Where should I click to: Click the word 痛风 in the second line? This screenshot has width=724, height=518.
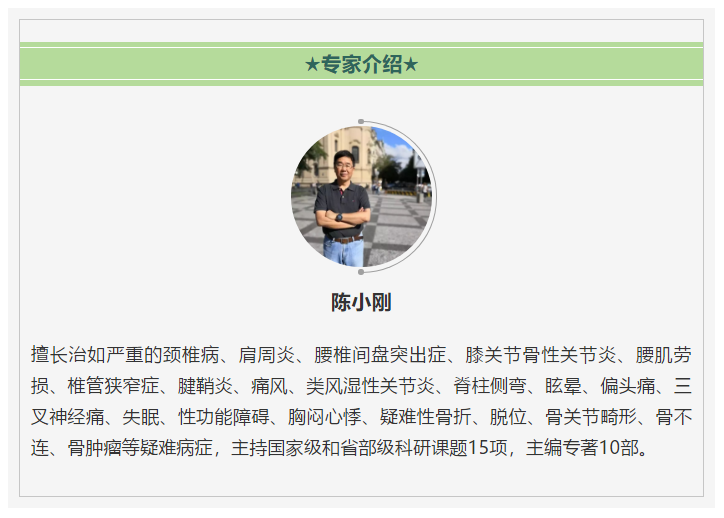[270, 386]
